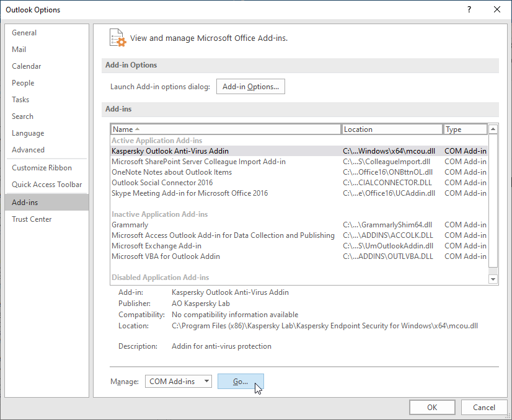This screenshot has width=512, height=420.
Task: Click the Add-ins gear document icon
Action: tap(118, 38)
